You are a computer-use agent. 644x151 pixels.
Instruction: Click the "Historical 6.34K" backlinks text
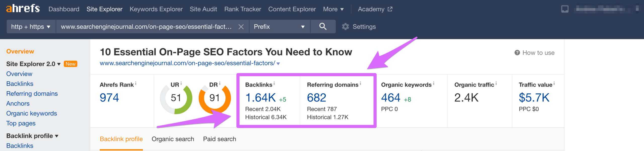pos(266,117)
